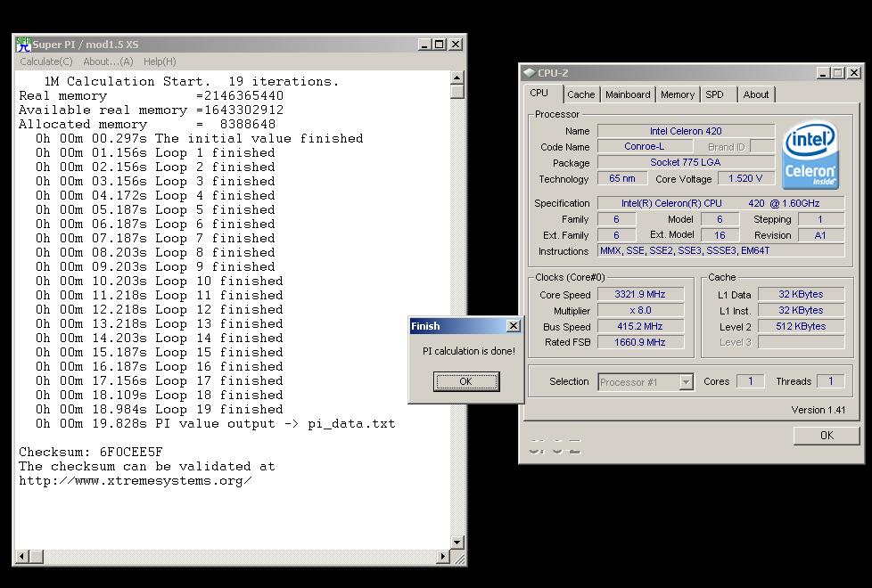Click the Super PI scroll down arrow
The height and width of the screenshot is (588, 872).
(x=457, y=542)
